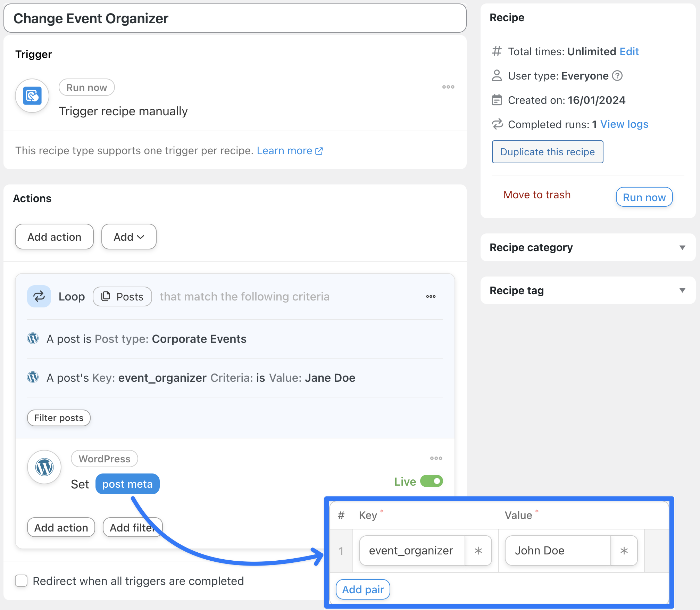
Task: Open the Loop's three-dot options menu
Action: point(431,296)
